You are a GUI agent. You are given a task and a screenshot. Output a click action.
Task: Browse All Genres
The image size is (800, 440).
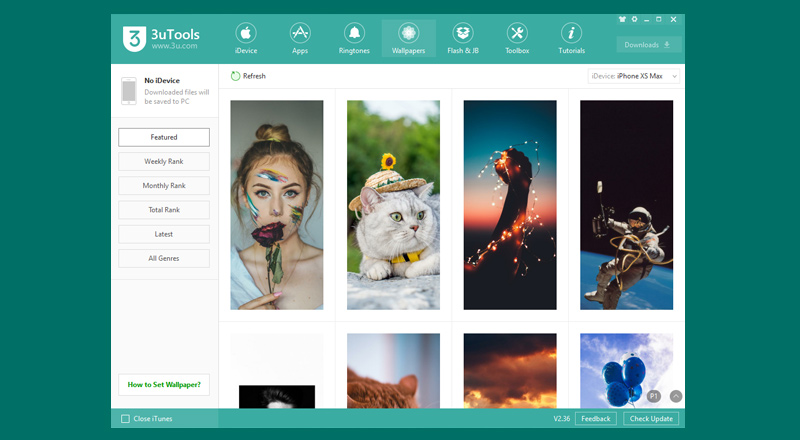[164, 258]
